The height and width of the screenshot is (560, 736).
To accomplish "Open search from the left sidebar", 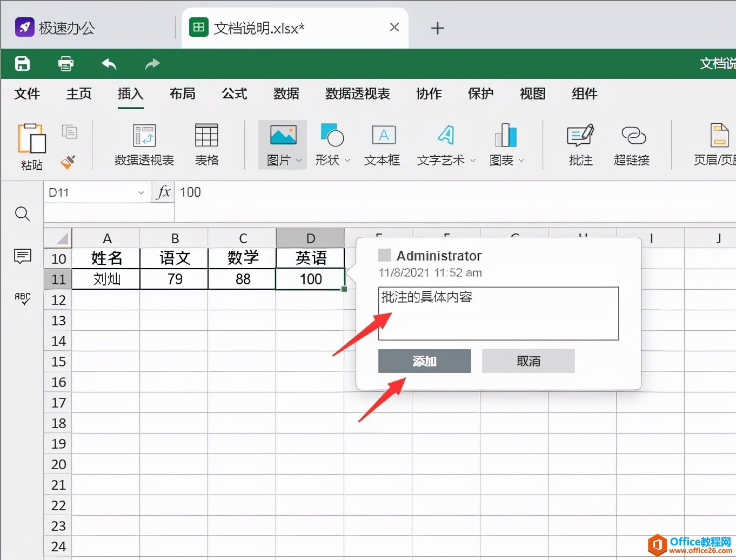I will pyautogui.click(x=22, y=214).
